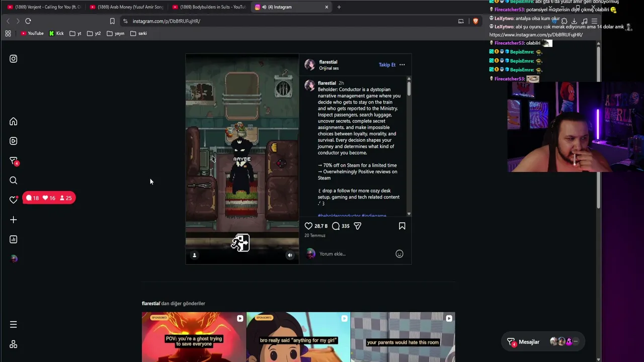Open #beholderconductor hashtag link
This screenshot has width=644, height=362.
pos(339,216)
